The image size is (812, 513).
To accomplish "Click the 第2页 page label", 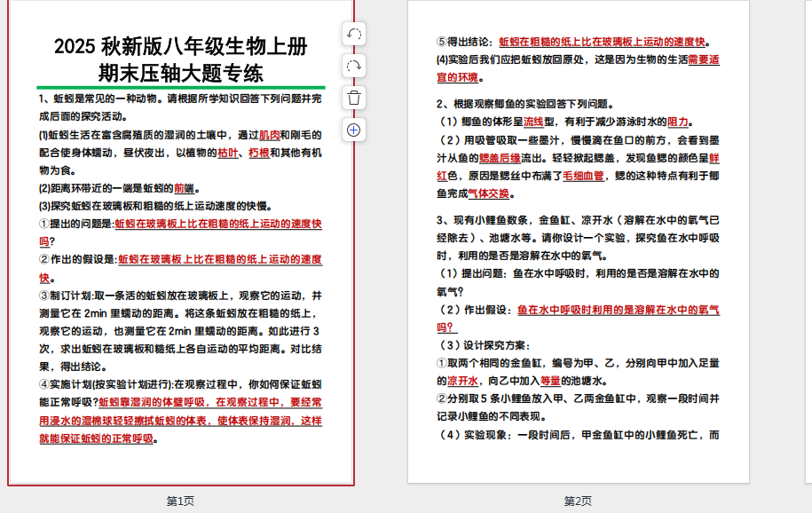I will (578, 501).
